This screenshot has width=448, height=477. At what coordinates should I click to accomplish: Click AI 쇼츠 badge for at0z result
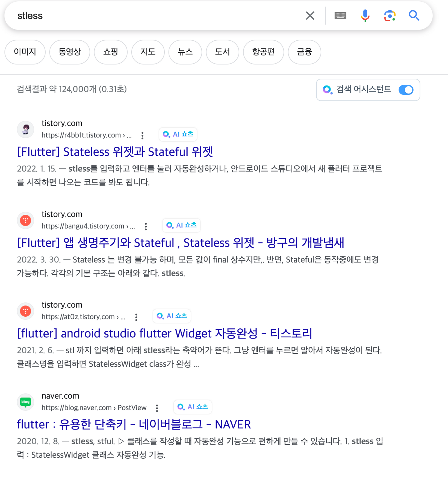172,316
